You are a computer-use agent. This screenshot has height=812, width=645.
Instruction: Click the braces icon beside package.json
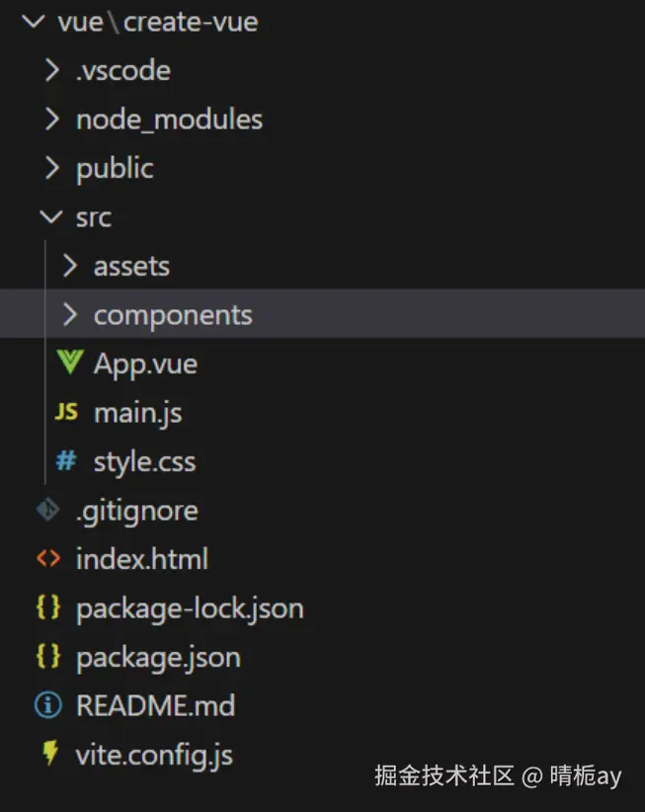tap(48, 657)
